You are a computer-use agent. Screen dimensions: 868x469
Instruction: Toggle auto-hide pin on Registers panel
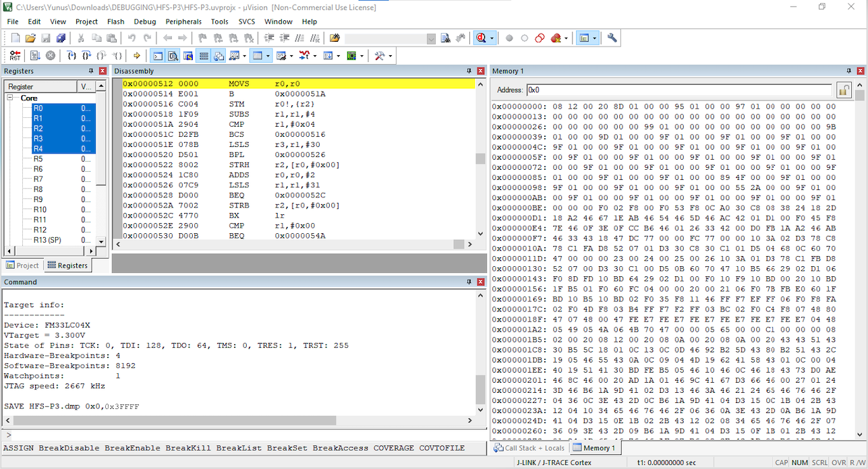pos(91,71)
